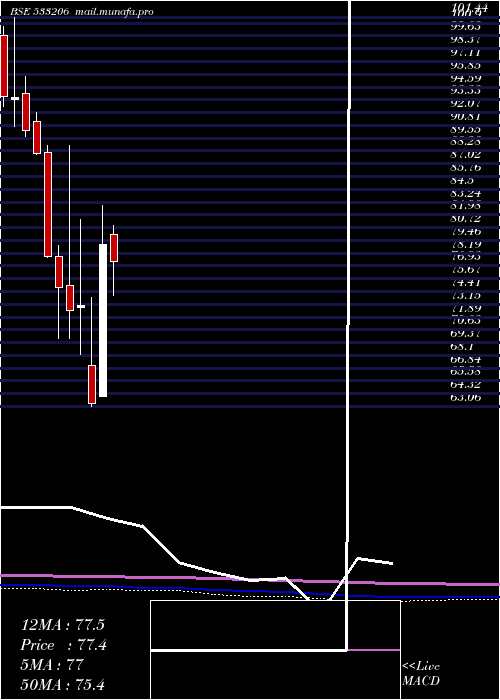The height and width of the screenshot is (700, 500).
Task: Click the 78.19 price axis label
Action: [466, 245]
